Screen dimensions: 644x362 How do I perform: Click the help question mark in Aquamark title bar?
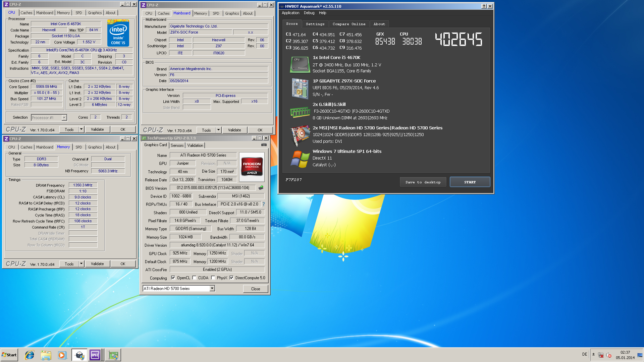(x=484, y=6)
